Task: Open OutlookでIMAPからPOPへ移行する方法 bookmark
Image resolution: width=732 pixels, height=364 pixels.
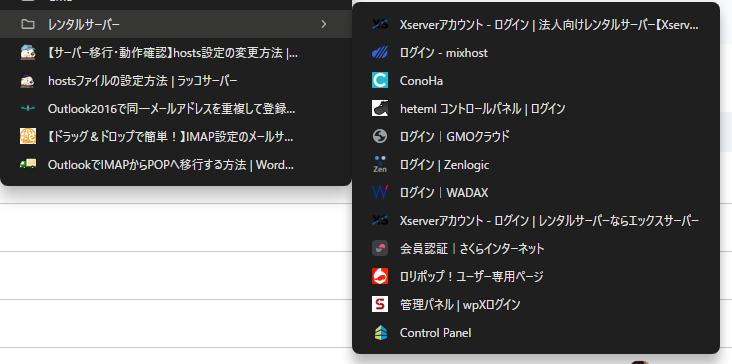Action: [x=176, y=164]
